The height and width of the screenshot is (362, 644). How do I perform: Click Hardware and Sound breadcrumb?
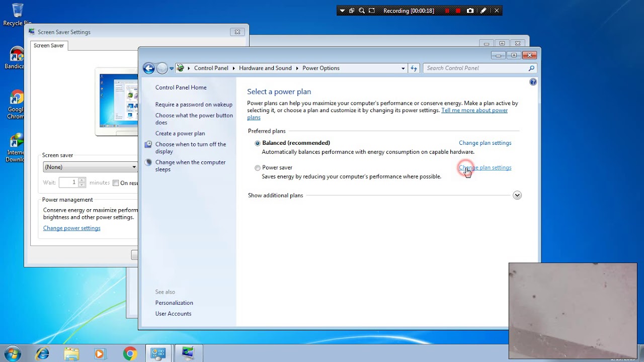(265, 68)
